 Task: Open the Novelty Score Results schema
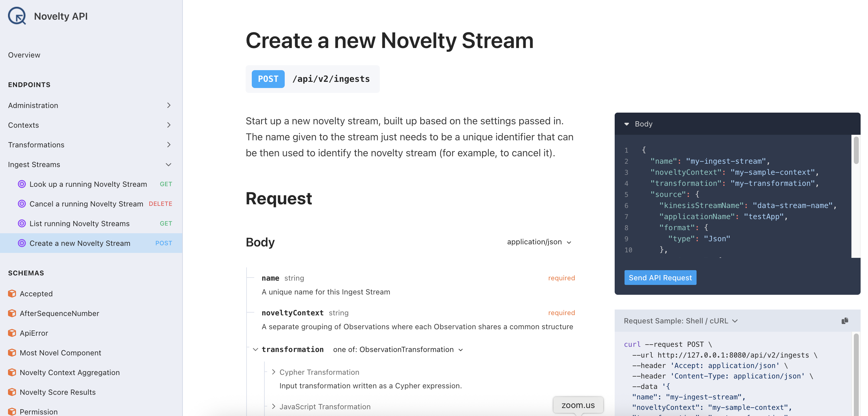pyautogui.click(x=58, y=392)
